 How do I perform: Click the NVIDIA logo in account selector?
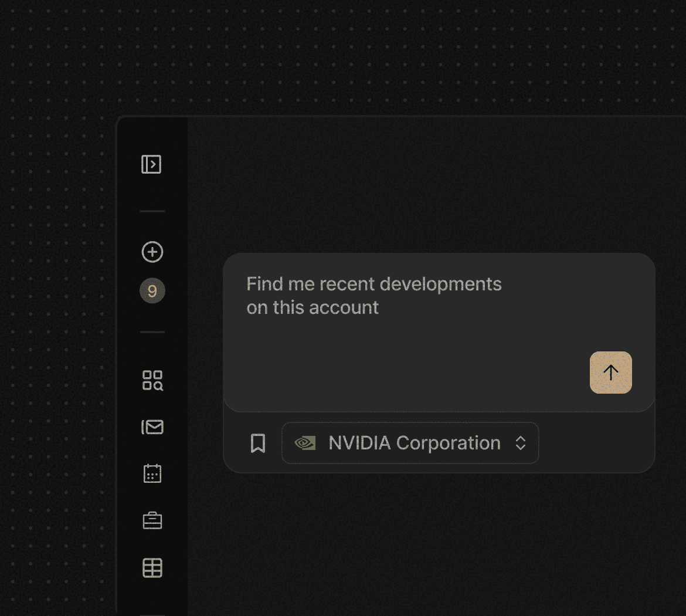click(x=305, y=443)
